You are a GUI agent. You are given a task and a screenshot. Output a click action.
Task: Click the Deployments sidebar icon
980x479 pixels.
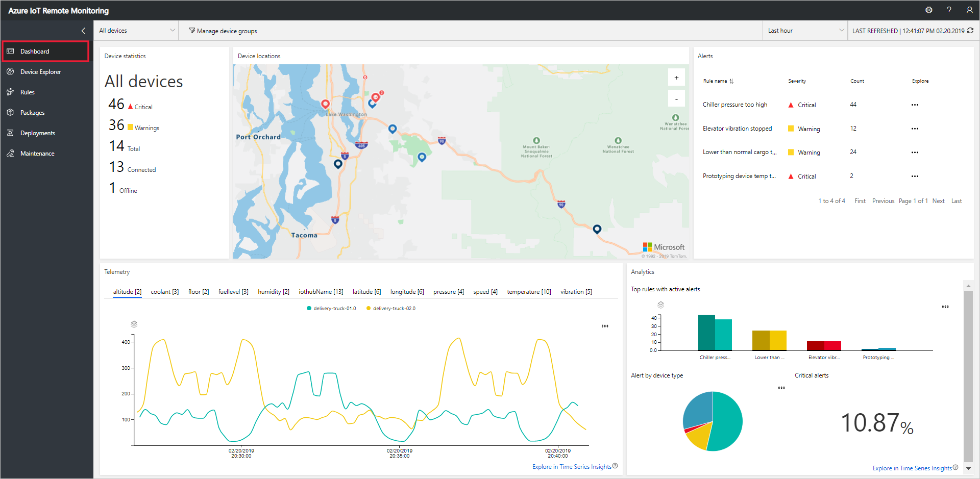[10, 133]
